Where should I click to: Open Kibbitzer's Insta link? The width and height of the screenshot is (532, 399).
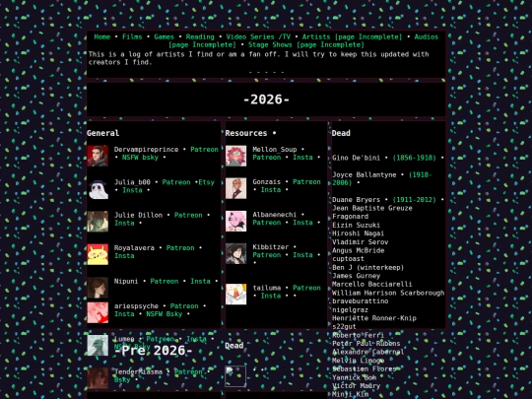point(302,255)
